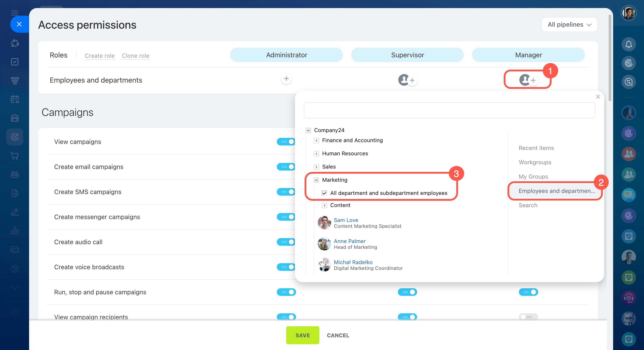
Task: Expand the Human Resources department
Action: [x=316, y=154]
